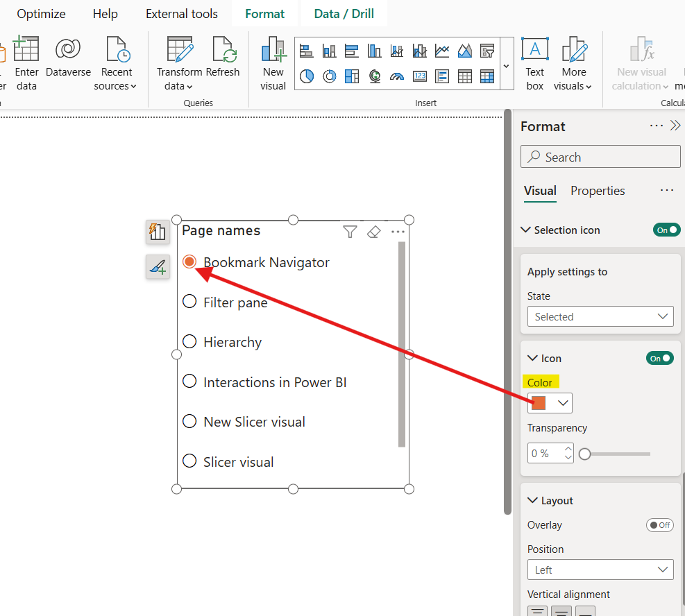Toggle the Selection icon switch off
The height and width of the screenshot is (616, 685).
[x=666, y=230]
